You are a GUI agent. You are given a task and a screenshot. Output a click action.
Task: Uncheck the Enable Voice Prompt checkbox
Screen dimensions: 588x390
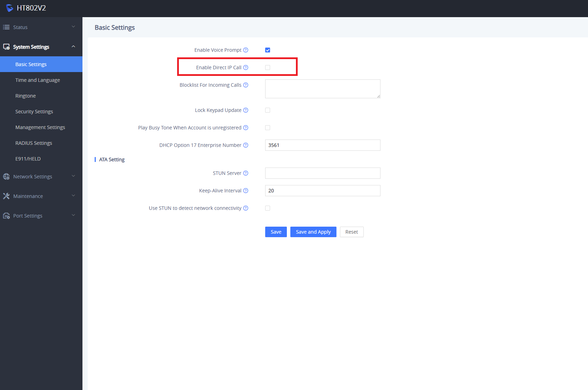[268, 50]
